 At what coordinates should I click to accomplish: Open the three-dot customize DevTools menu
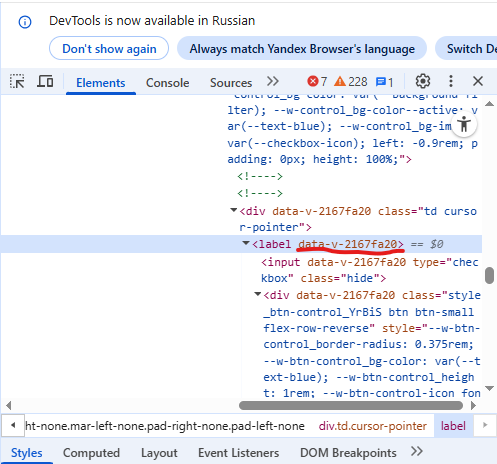(x=451, y=81)
